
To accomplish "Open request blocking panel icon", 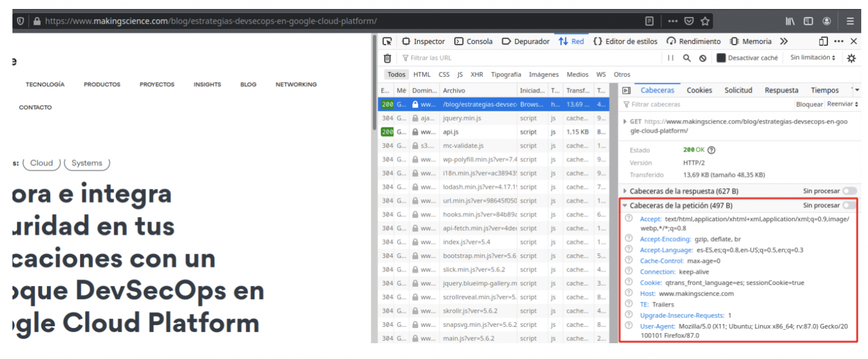I will tap(702, 58).
